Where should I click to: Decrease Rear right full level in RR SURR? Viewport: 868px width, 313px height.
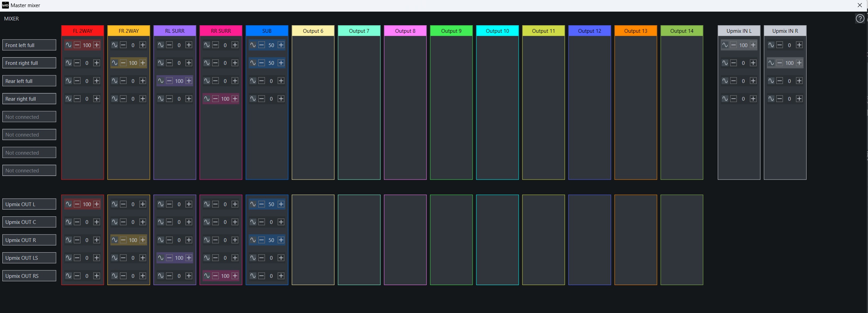(215, 99)
